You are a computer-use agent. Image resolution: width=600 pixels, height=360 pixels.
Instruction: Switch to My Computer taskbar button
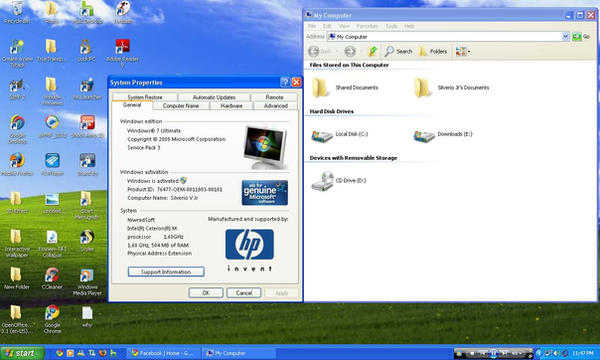[238, 353]
